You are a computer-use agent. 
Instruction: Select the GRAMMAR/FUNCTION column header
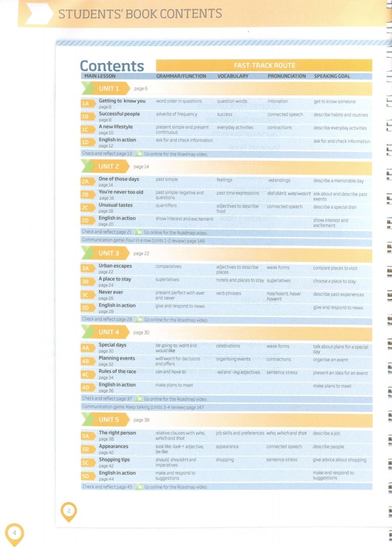tap(181, 76)
